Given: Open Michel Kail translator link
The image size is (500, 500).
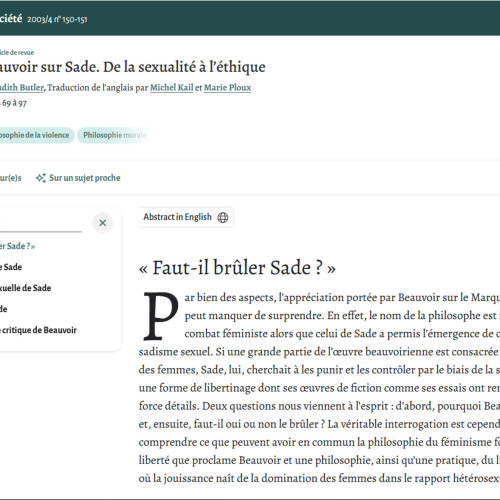Looking at the screenshot, I should 171,88.
